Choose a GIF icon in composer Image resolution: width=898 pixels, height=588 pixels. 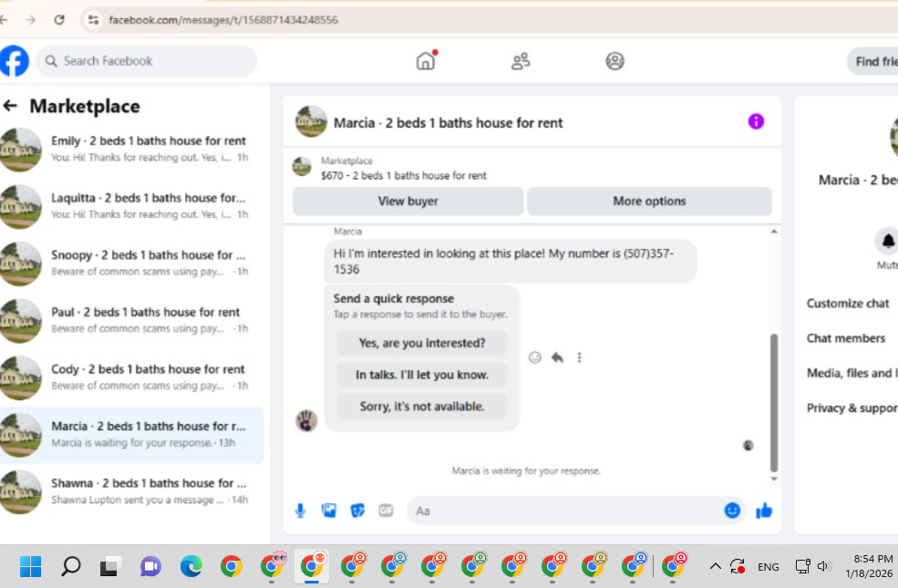coord(386,511)
